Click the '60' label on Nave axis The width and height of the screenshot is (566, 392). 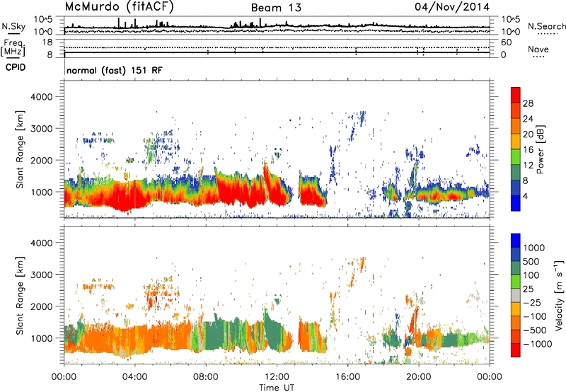coord(506,42)
